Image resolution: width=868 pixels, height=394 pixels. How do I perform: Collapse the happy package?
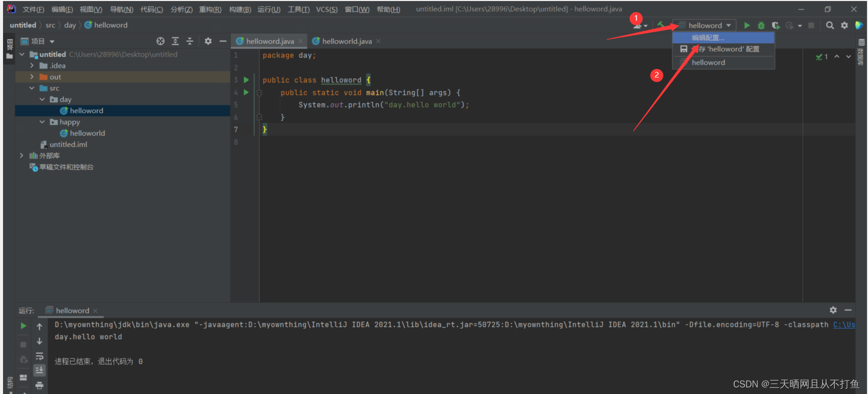pyautogui.click(x=42, y=122)
